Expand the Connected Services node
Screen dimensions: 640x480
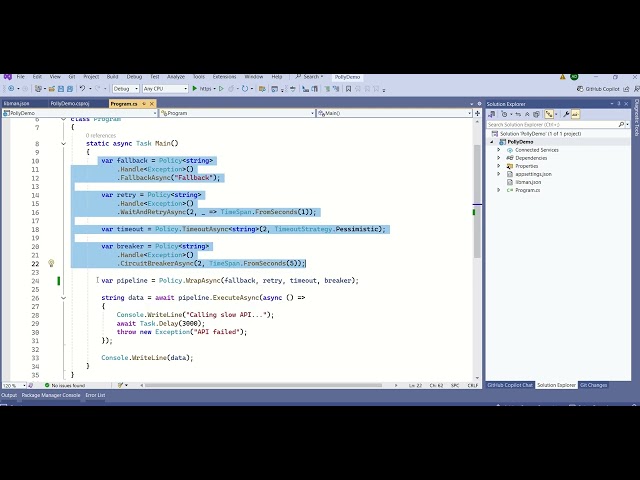(x=498, y=150)
